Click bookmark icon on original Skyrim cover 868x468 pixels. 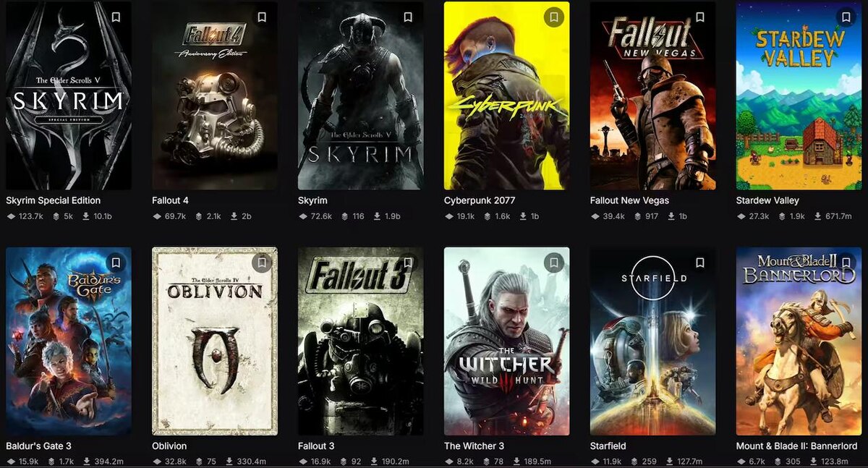[x=408, y=17]
